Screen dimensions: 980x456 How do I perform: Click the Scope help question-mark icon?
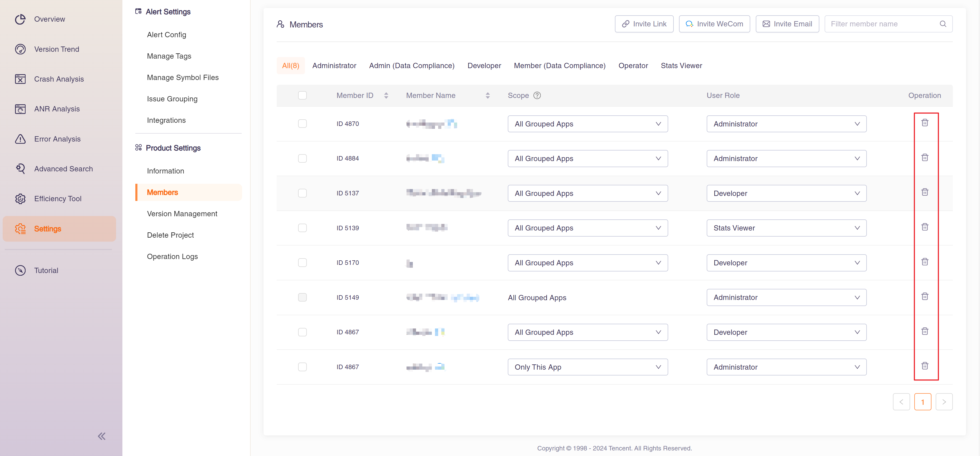tap(537, 96)
